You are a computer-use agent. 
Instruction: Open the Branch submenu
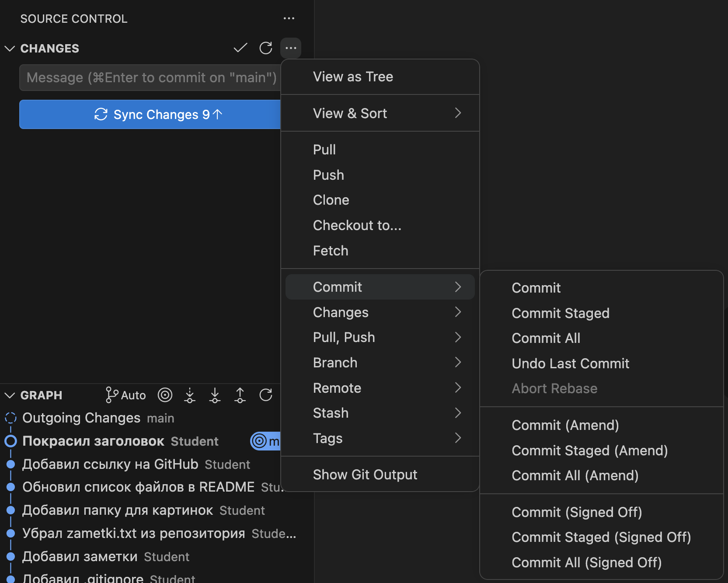(x=380, y=363)
